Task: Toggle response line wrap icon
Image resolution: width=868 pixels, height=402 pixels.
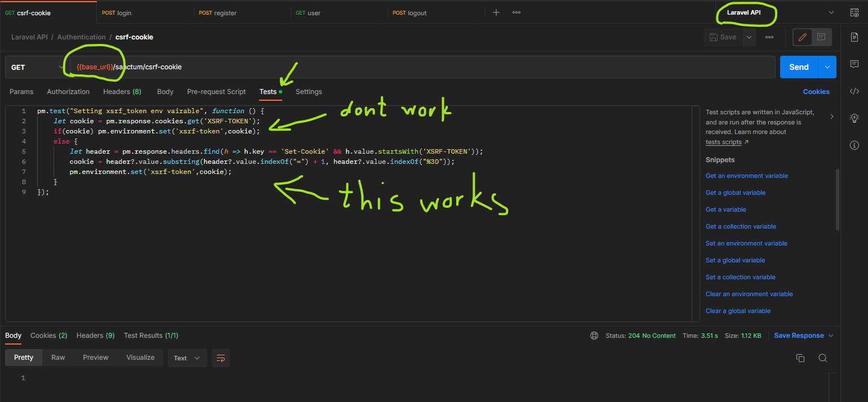Action: (x=221, y=358)
